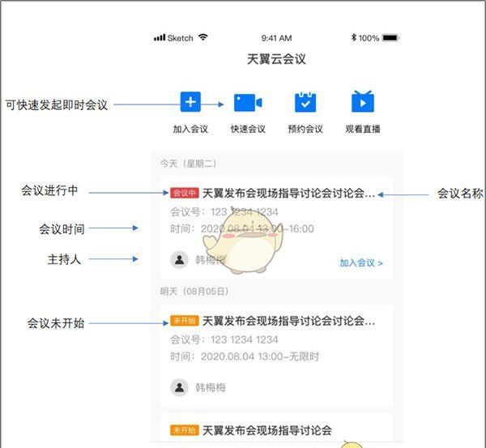Tap the battery icon in status bar

point(390,38)
